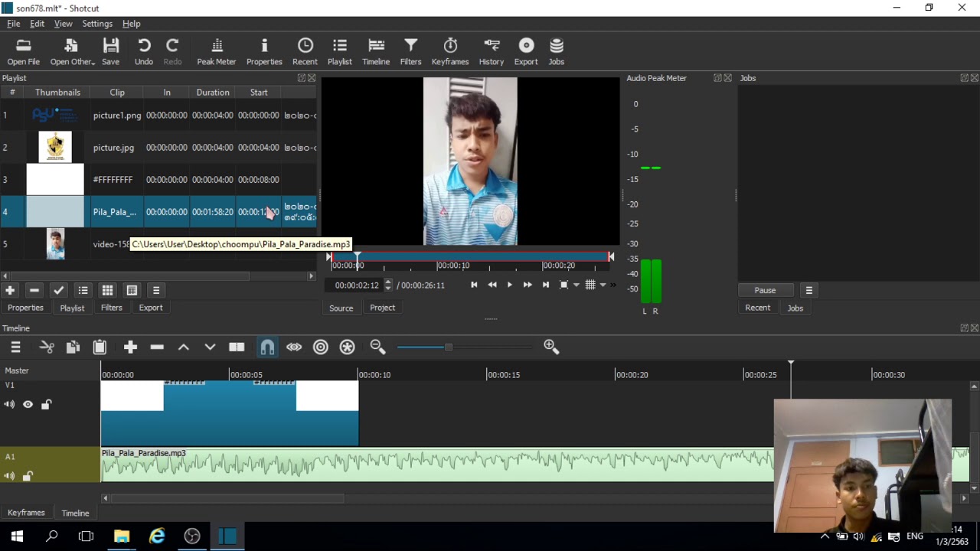Zoom in the timeline
The width and height of the screenshot is (980, 551).
(551, 347)
